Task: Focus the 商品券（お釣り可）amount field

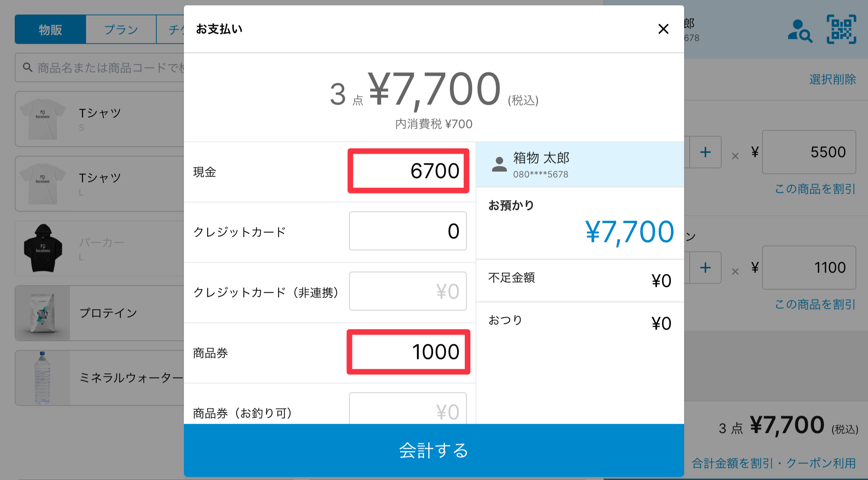Action: [408, 409]
